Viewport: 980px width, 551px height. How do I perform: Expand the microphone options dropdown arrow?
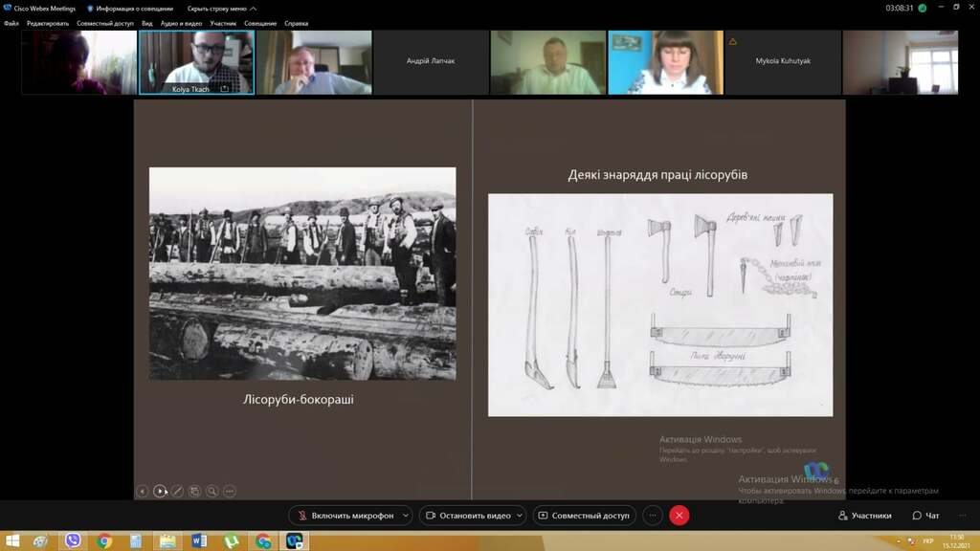coord(406,516)
